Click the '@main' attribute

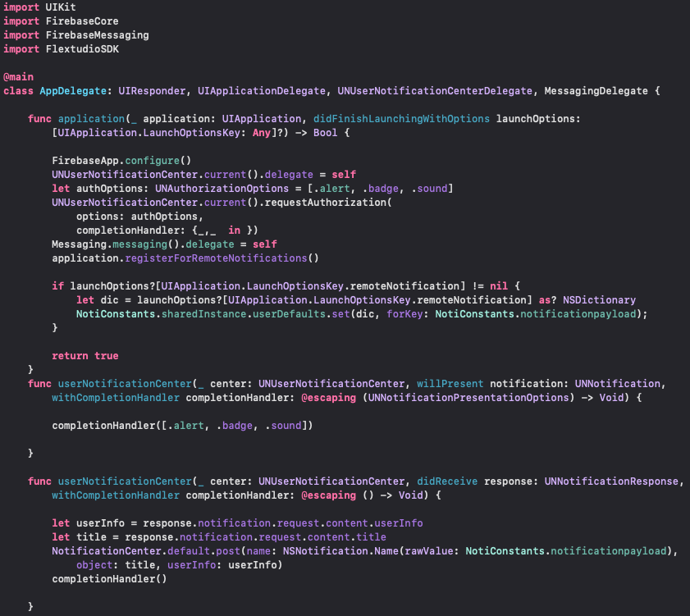(x=19, y=77)
